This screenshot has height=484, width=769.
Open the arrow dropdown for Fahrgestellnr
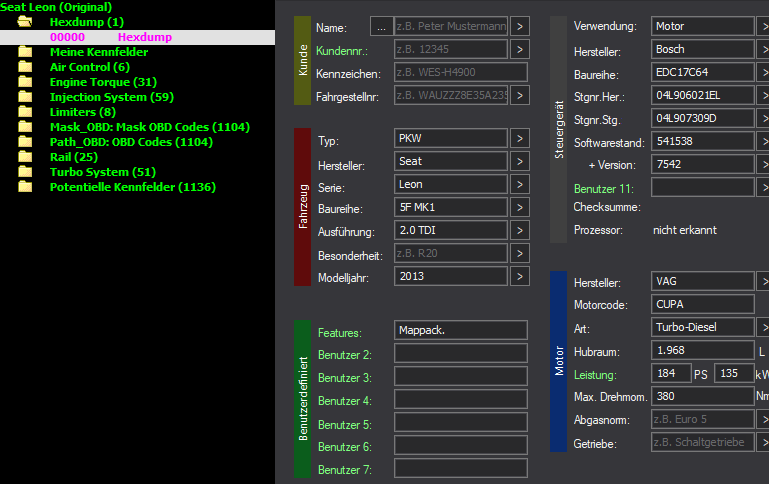tap(520, 95)
